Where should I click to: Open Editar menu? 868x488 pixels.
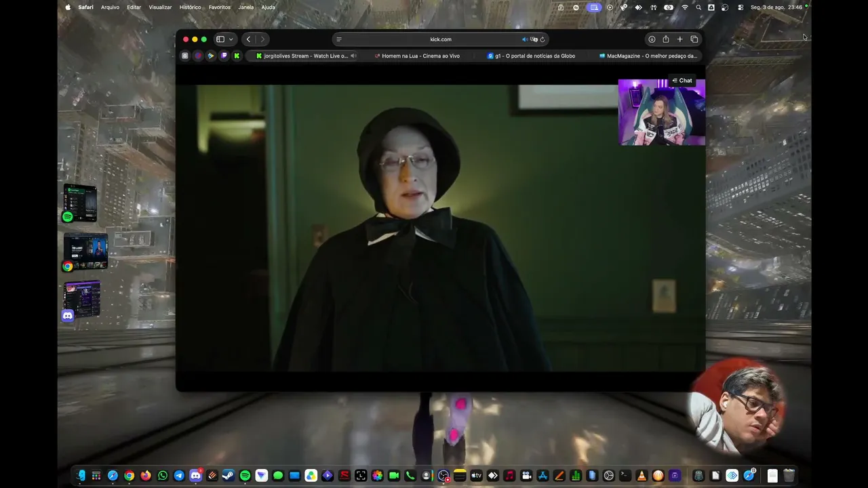pos(134,7)
